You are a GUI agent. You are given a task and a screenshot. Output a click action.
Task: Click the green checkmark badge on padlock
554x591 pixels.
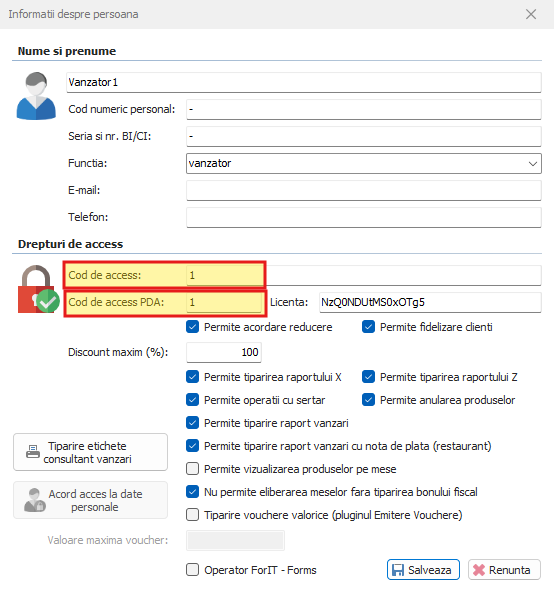pyautogui.click(x=48, y=301)
